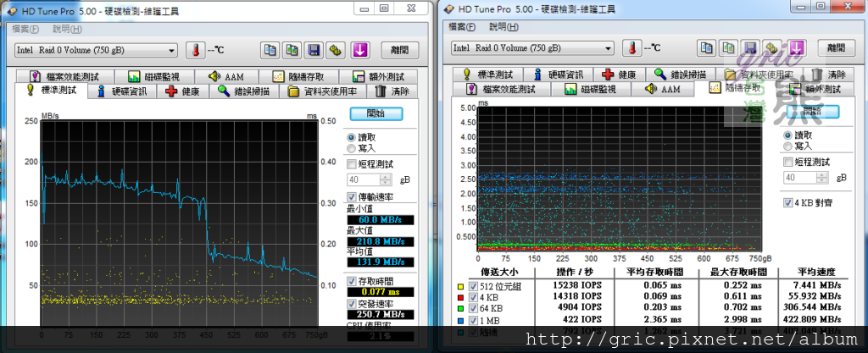The height and width of the screenshot is (353, 868).
Task: Open options gear icon in right window toolbar
Action: click(771, 48)
